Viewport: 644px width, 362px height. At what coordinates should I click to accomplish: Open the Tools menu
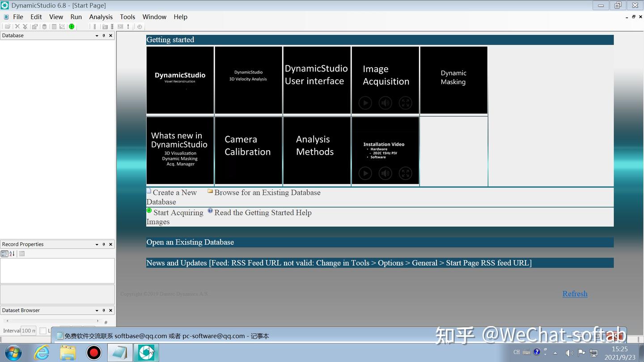[127, 17]
